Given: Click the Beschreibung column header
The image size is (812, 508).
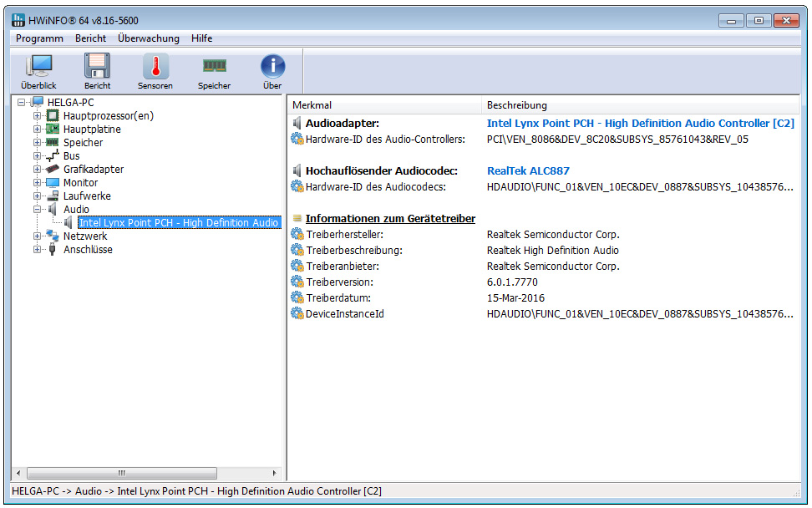Looking at the screenshot, I should point(517,105).
